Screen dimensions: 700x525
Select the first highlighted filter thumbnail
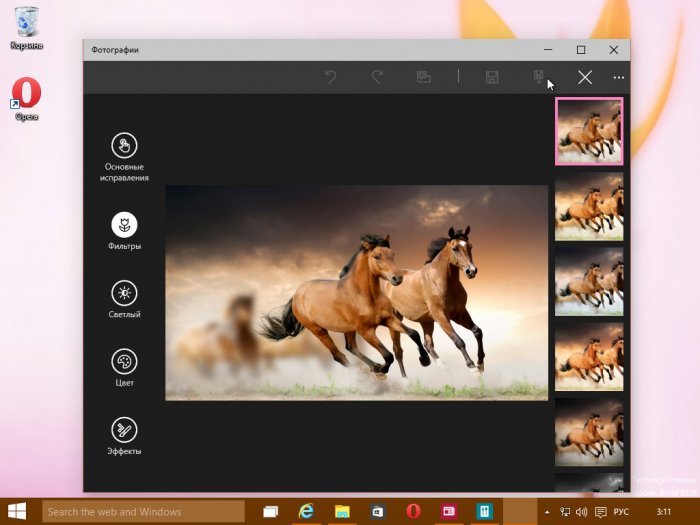[x=589, y=131]
